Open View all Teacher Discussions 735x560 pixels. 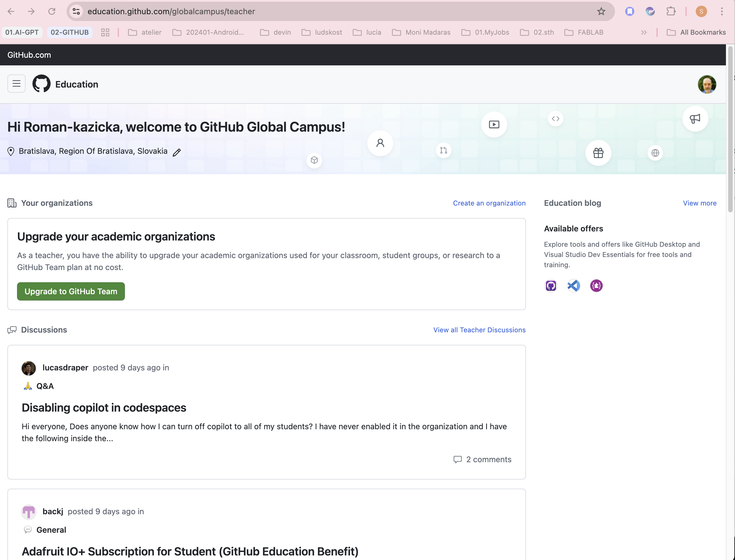click(479, 330)
